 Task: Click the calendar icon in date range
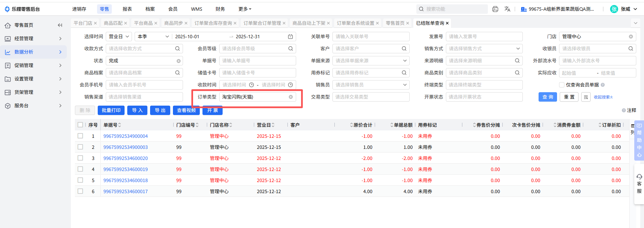click(x=290, y=37)
